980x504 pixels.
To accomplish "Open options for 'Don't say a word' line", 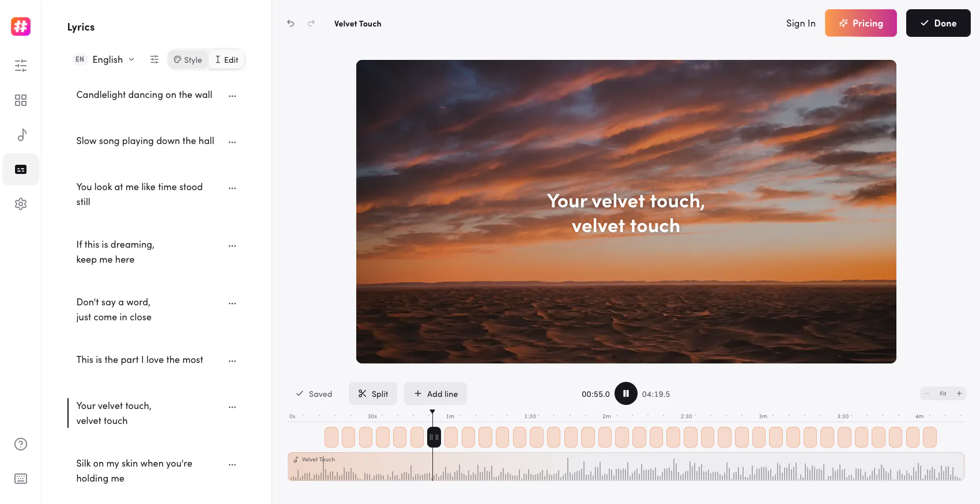I will [x=232, y=303].
